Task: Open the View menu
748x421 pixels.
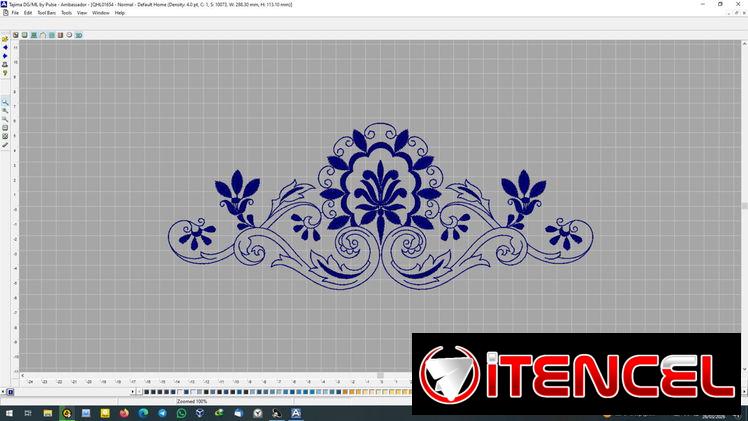Action: pyautogui.click(x=82, y=13)
